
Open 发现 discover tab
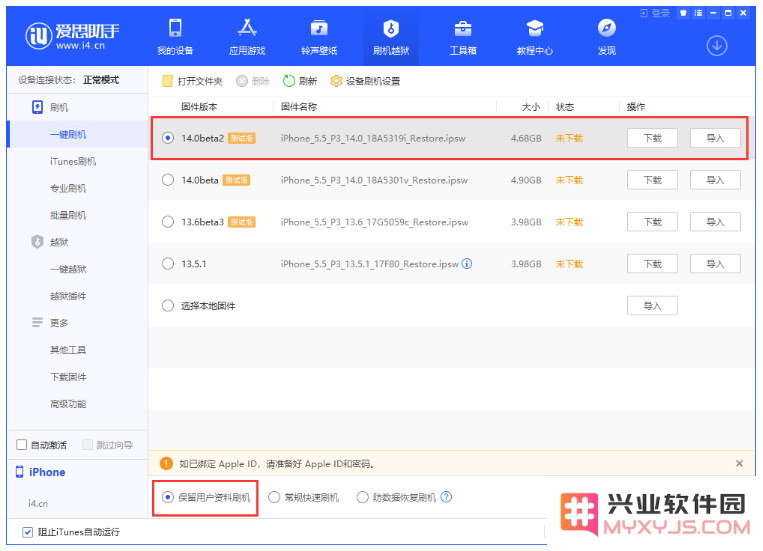[x=607, y=37]
